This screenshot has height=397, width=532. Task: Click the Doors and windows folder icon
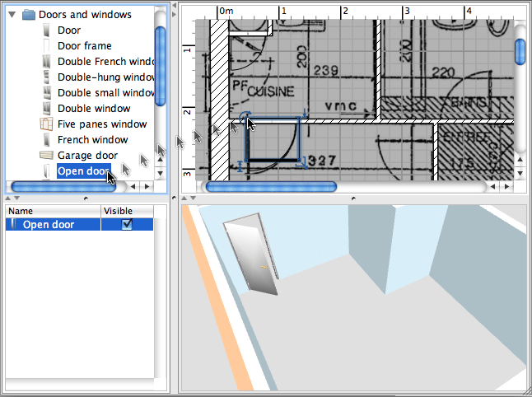[29, 15]
